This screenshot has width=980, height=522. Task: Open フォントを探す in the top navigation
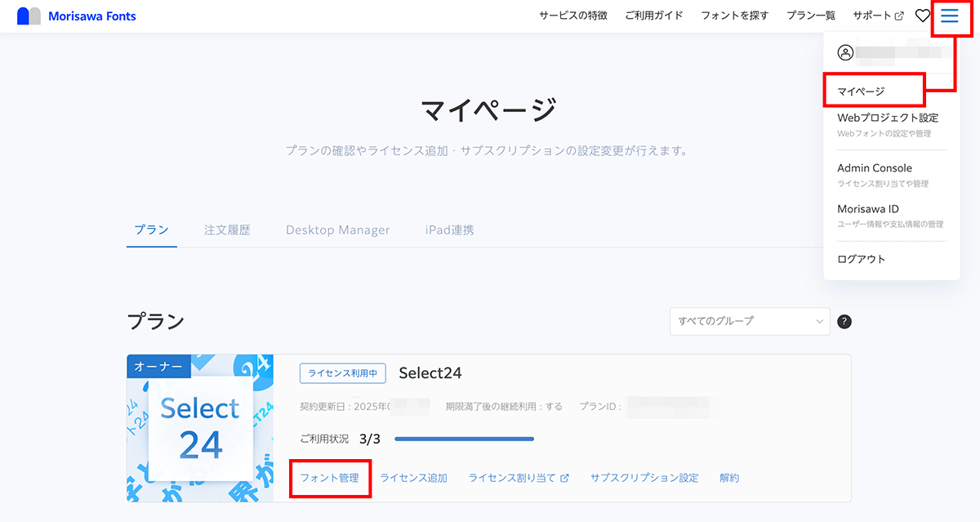click(x=735, y=16)
